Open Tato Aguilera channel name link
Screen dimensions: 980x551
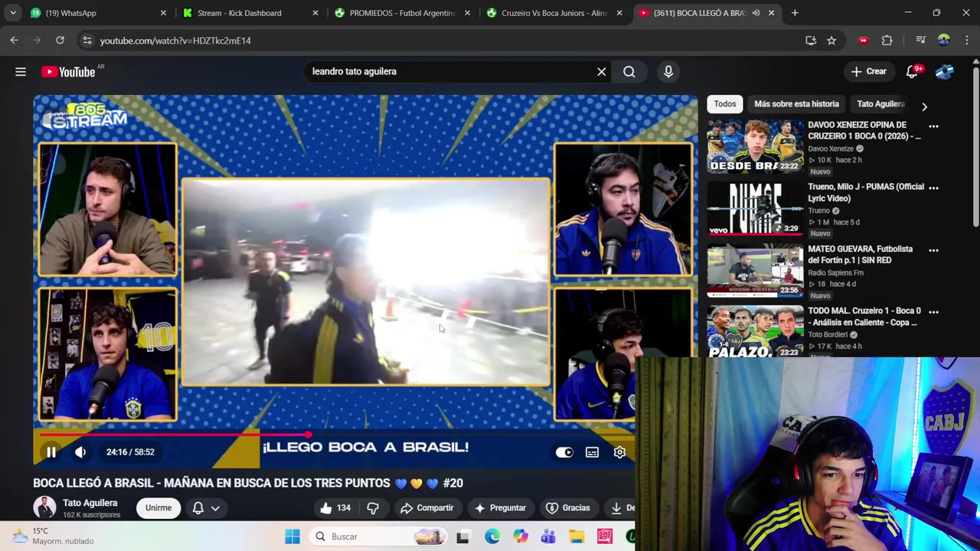(x=90, y=503)
